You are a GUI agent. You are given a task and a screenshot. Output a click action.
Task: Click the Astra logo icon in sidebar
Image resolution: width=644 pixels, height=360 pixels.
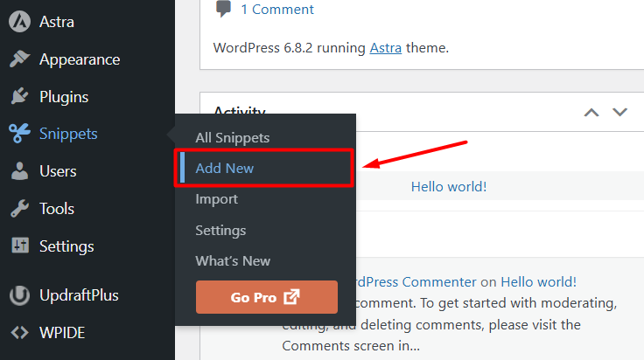click(19, 22)
